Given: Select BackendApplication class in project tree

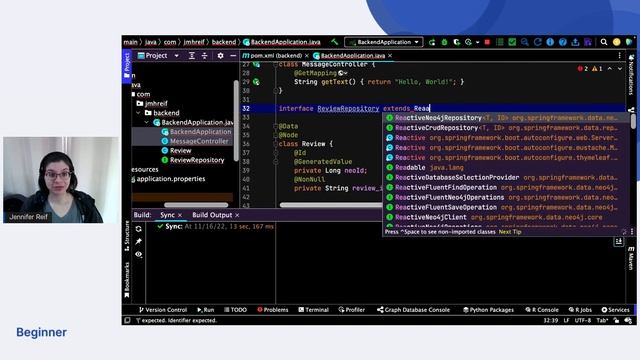Looking at the screenshot, I should click(x=196, y=131).
